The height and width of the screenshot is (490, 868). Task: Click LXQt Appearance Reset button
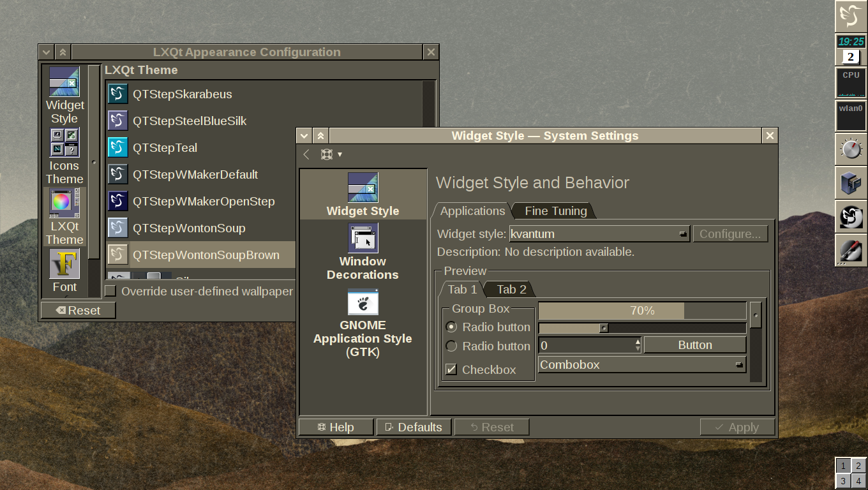[x=78, y=310]
